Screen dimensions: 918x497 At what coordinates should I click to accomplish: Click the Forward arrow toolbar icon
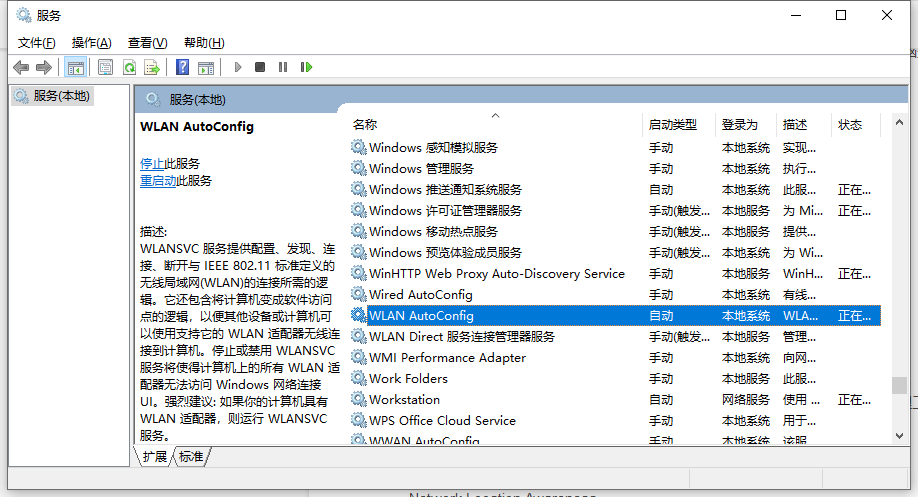[44, 67]
